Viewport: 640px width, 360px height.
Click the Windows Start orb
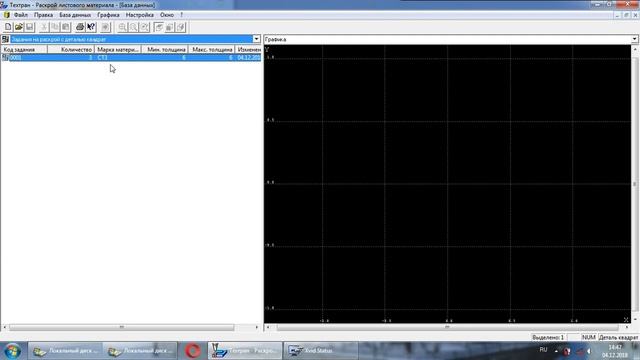[x=13, y=351]
